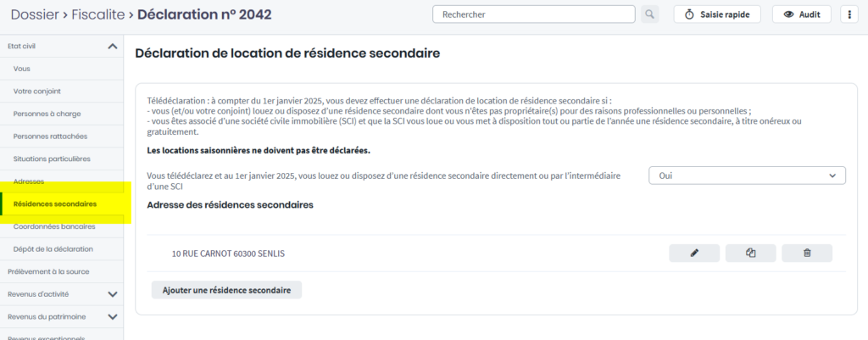Duplicate the 10 Rue Carnot residence entry
The width and height of the screenshot is (868, 340).
click(750, 253)
